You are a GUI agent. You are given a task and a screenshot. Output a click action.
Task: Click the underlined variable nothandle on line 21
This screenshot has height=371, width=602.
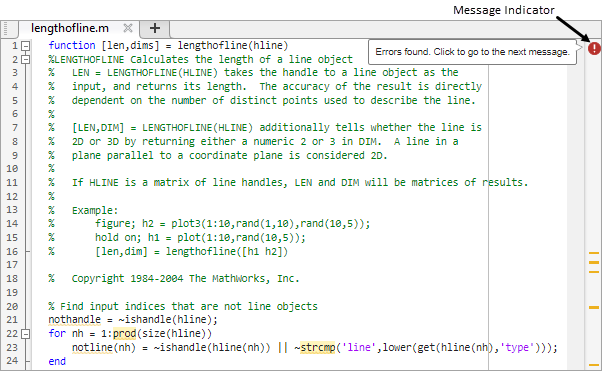74,320
